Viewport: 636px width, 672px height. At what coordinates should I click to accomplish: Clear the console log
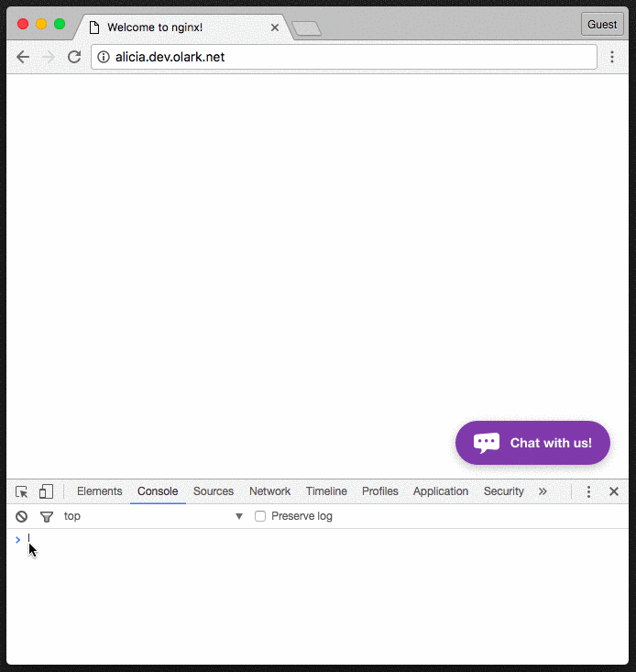click(21, 516)
